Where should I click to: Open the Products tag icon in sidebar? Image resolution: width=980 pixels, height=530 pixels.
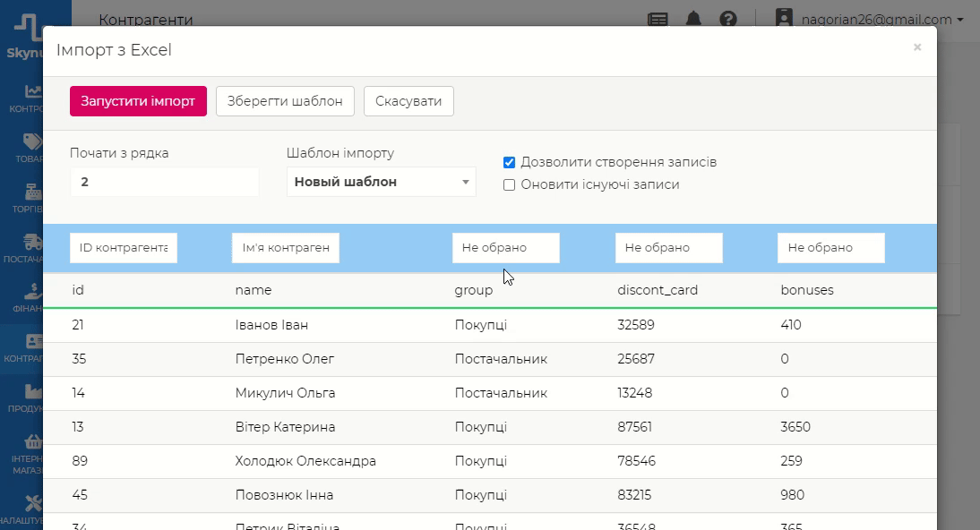33,141
